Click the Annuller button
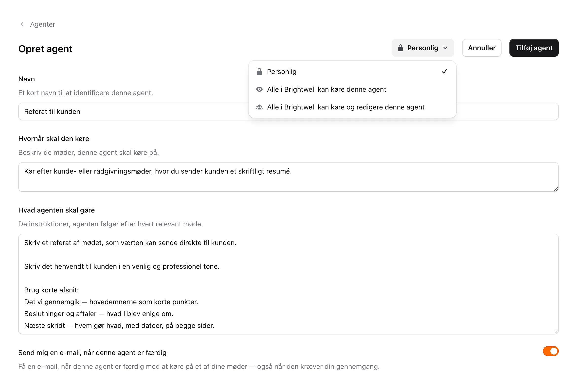This screenshot has height=392, width=577. point(482,48)
